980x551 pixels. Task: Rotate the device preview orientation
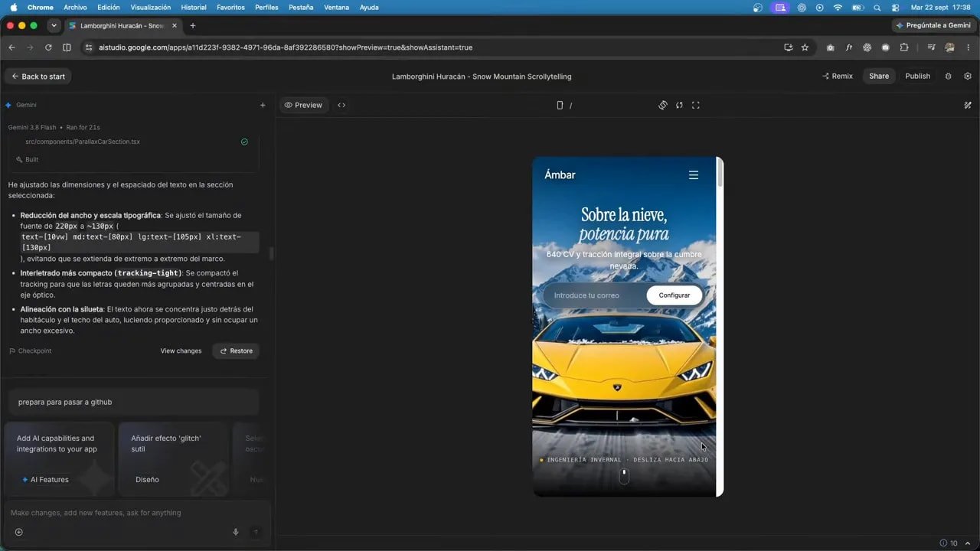point(663,105)
